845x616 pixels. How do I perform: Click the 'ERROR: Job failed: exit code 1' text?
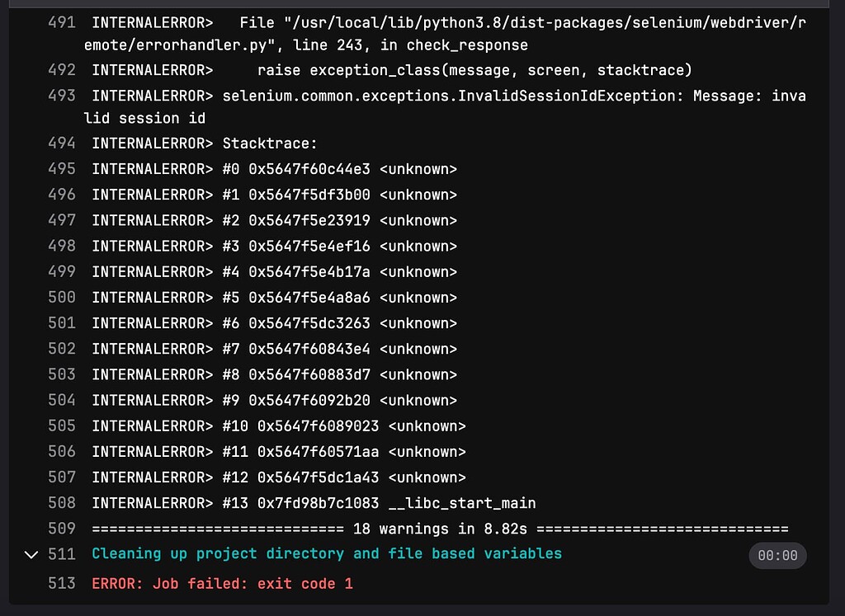(222, 584)
